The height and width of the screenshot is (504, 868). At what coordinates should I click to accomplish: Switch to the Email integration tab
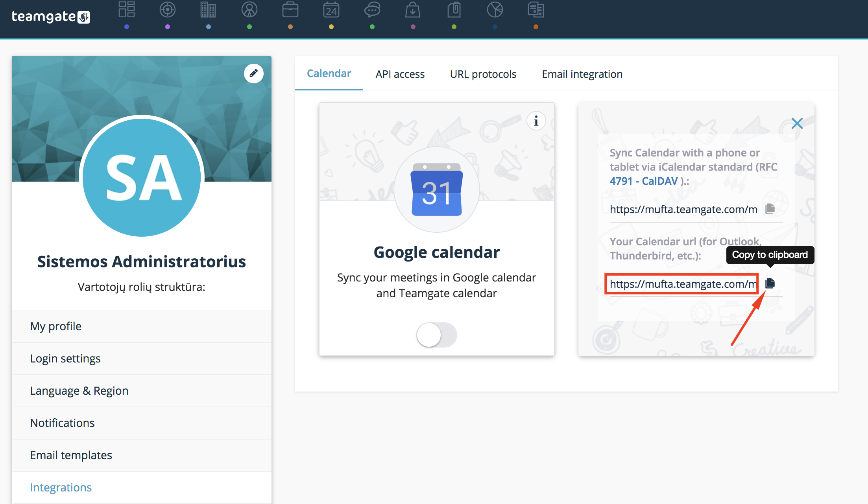pyautogui.click(x=582, y=74)
